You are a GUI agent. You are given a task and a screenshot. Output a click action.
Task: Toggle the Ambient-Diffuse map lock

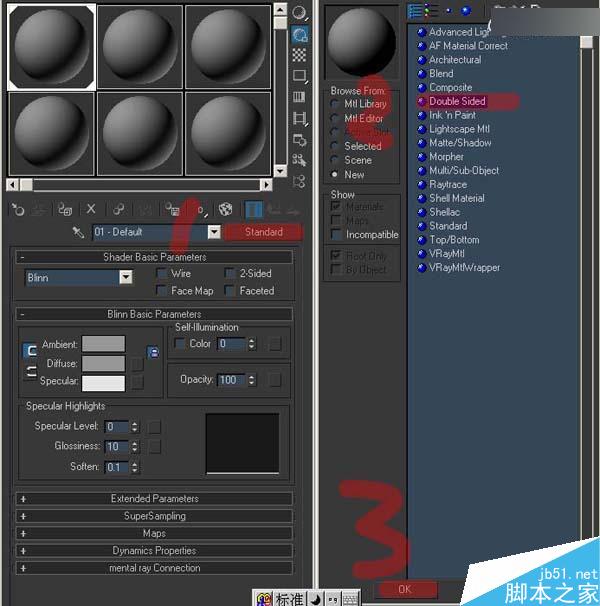click(x=154, y=352)
